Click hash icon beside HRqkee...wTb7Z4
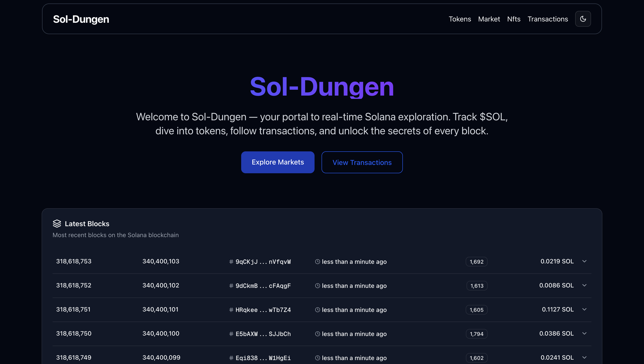The height and width of the screenshot is (364, 644). [231, 310]
